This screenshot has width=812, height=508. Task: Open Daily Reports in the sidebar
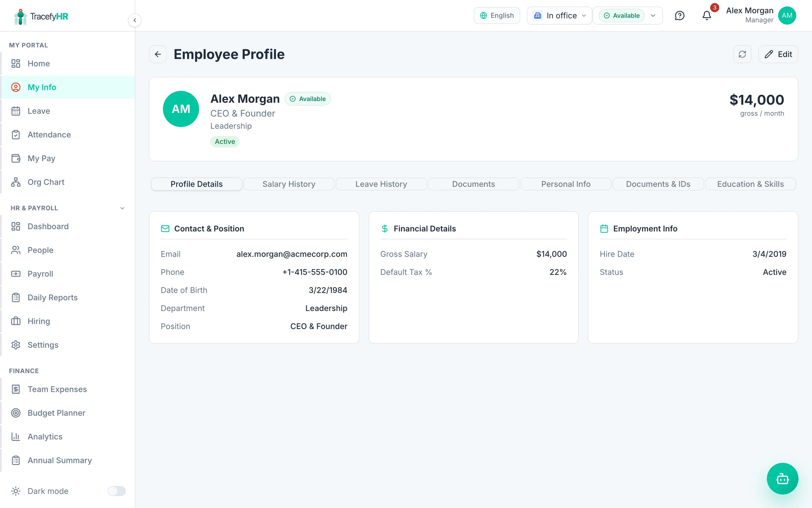[68, 297]
